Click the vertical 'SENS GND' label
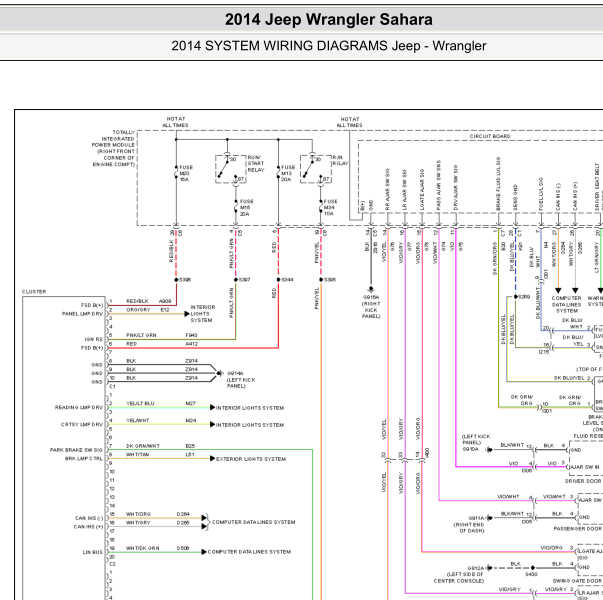 515,198
